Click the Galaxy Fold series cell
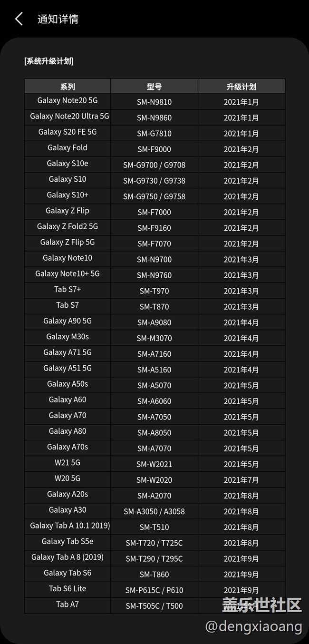This screenshot has height=644, width=309. tap(68, 148)
